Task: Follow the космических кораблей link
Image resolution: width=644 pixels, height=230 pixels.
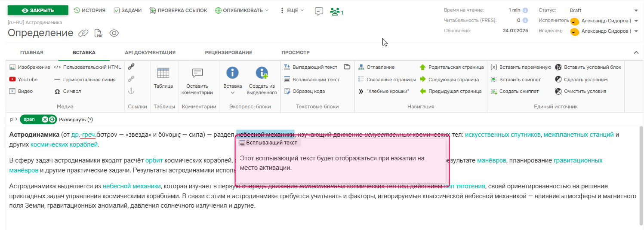Action: click(x=64, y=144)
